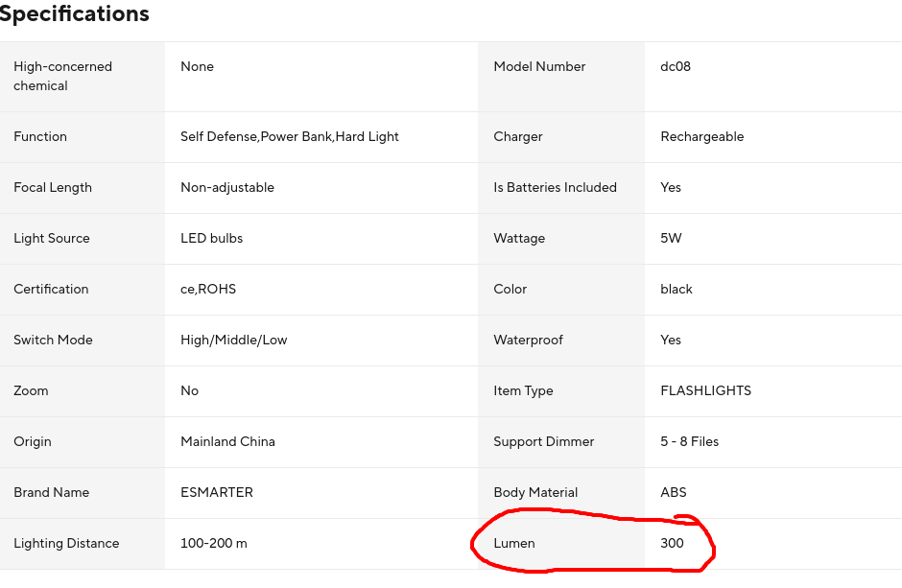Screen dimensions: 902x588
Task: Select the Support Dimmer value 5 - 8 Files
Action: [x=690, y=442]
